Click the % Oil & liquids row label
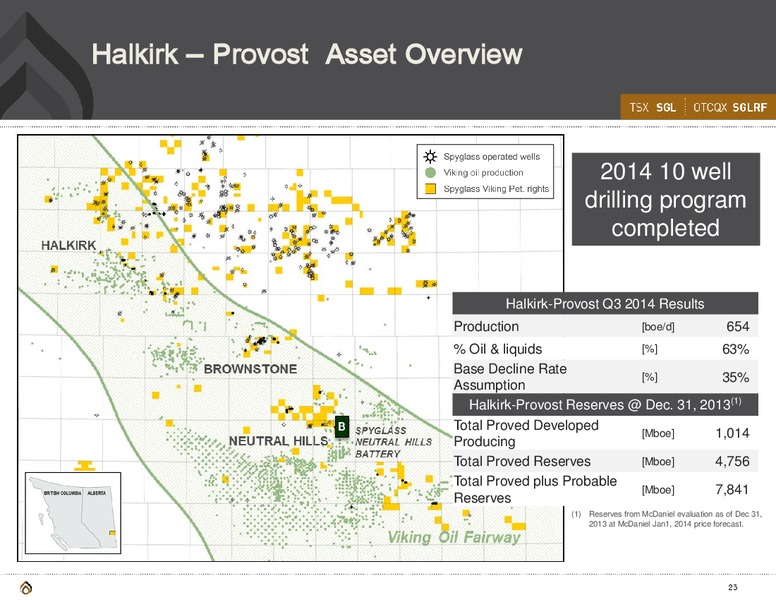This screenshot has width=776, height=600. tap(497, 350)
